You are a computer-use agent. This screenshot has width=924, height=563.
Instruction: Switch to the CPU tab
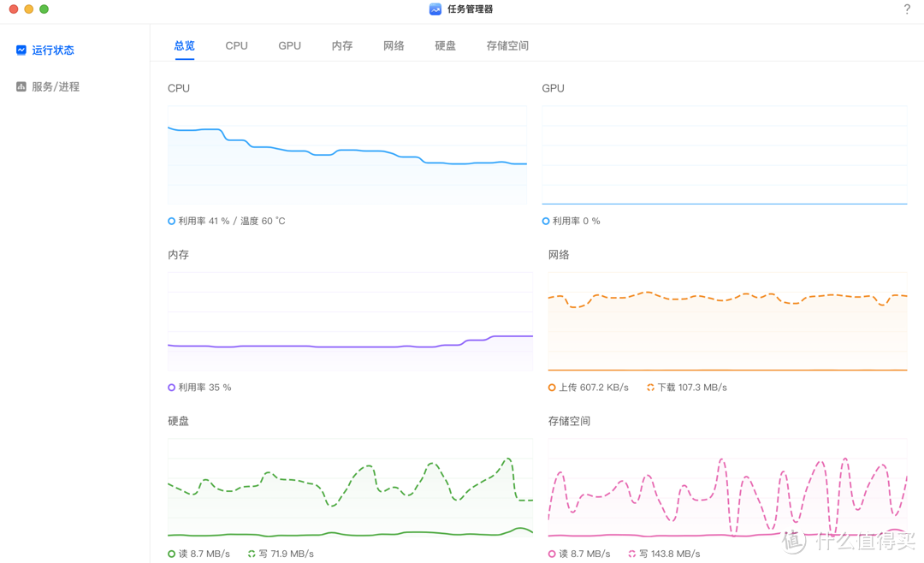(x=236, y=45)
